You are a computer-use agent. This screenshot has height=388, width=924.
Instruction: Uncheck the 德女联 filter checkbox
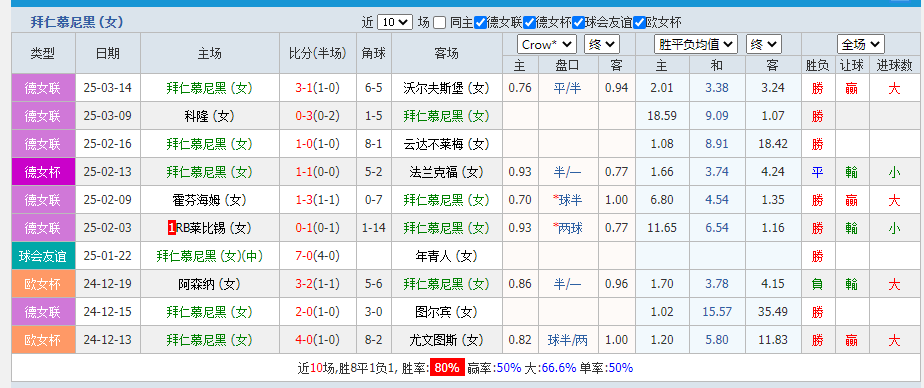pyautogui.click(x=480, y=23)
